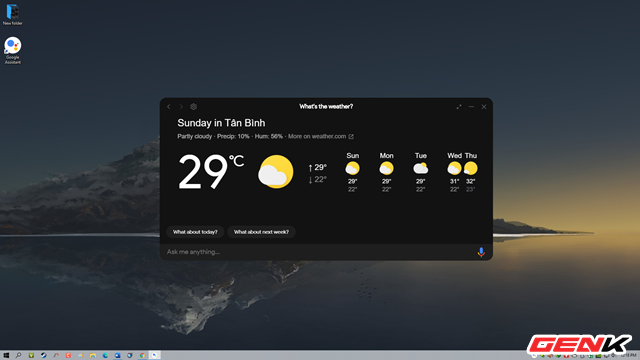Open Microsoft Edge from the taskbar
Viewport: 640px width, 360px height.
(105, 356)
